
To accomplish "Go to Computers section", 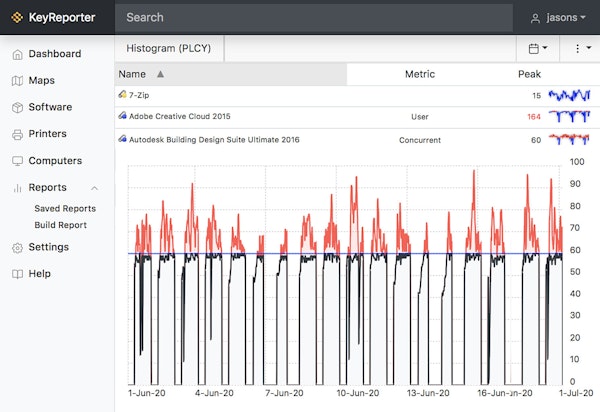I will point(55,161).
